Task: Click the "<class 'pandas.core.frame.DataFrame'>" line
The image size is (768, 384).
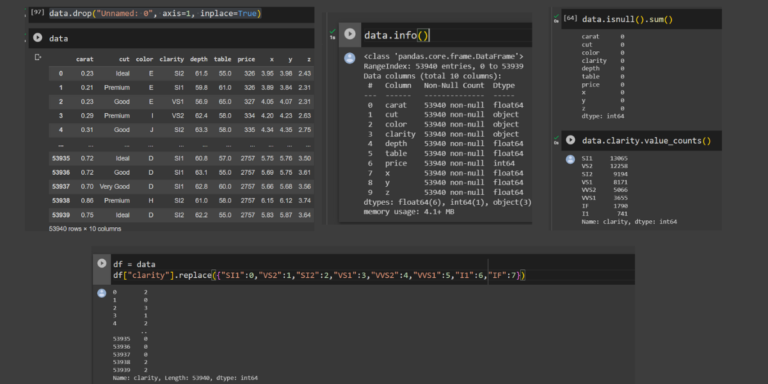Action: click(444, 57)
